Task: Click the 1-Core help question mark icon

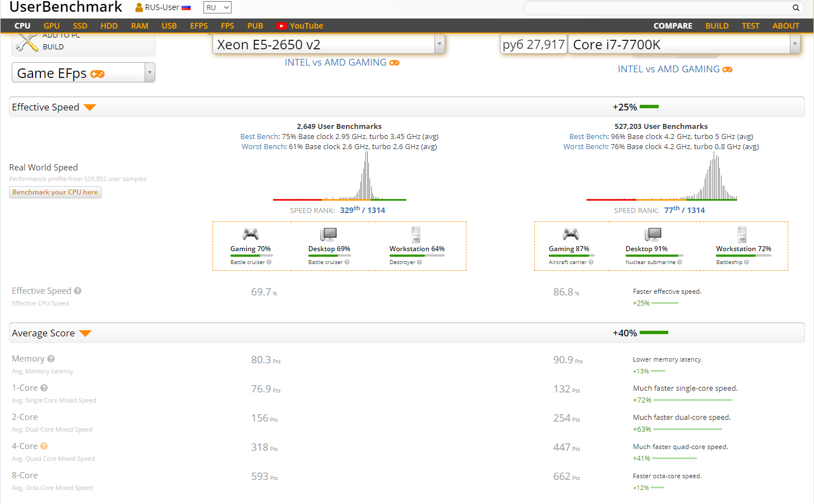Action: click(x=44, y=388)
